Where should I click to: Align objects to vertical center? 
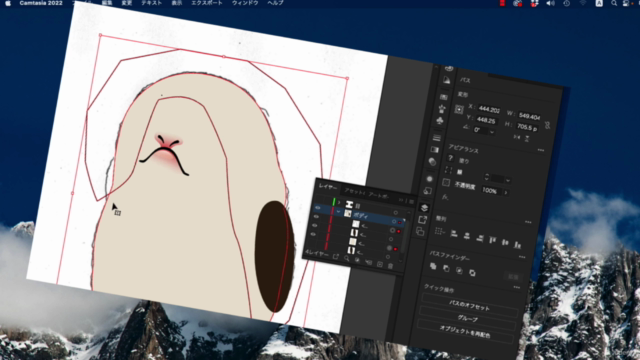coord(505,242)
